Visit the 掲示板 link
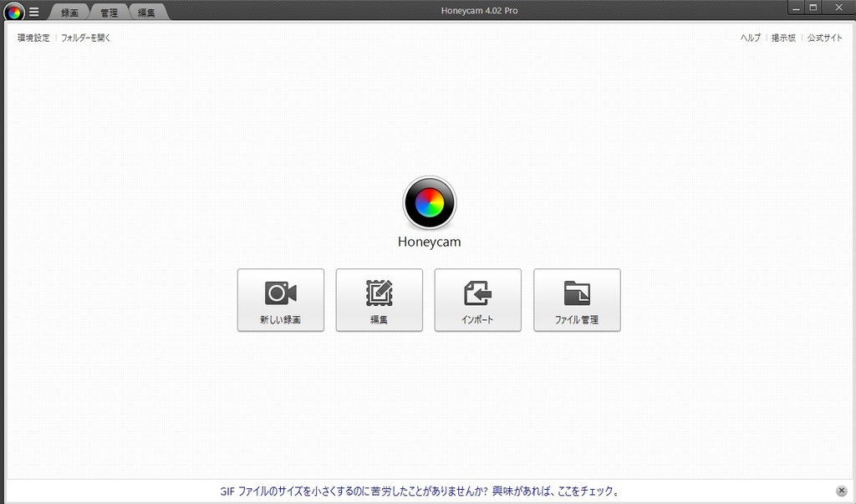 click(x=783, y=38)
